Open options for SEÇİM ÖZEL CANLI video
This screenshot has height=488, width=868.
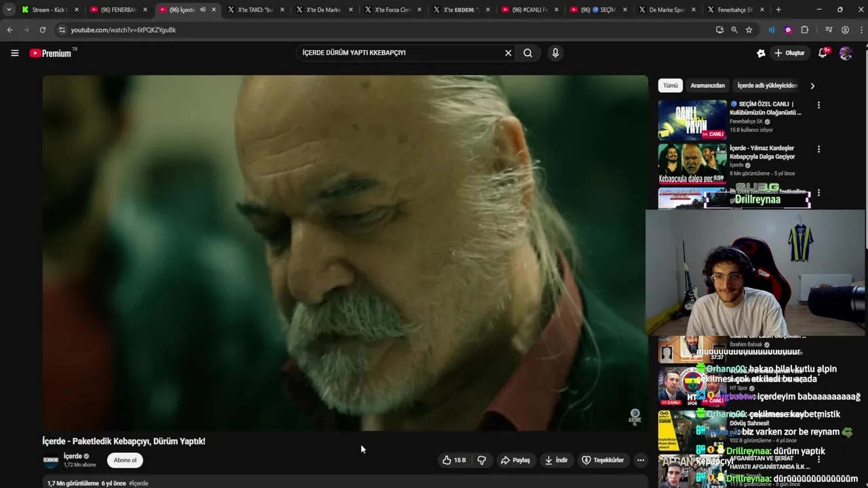tap(818, 105)
